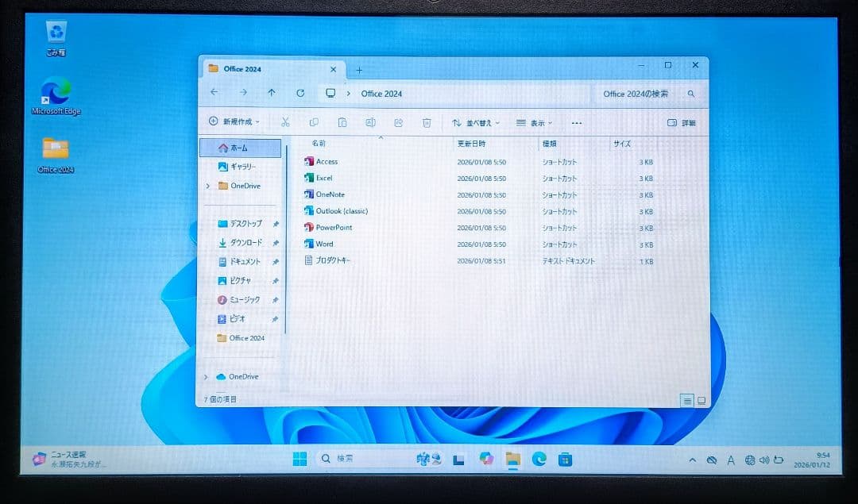Click the Copy icon in the toolbar
This screenshot has width=858, height=504.
tap(315, 122)
